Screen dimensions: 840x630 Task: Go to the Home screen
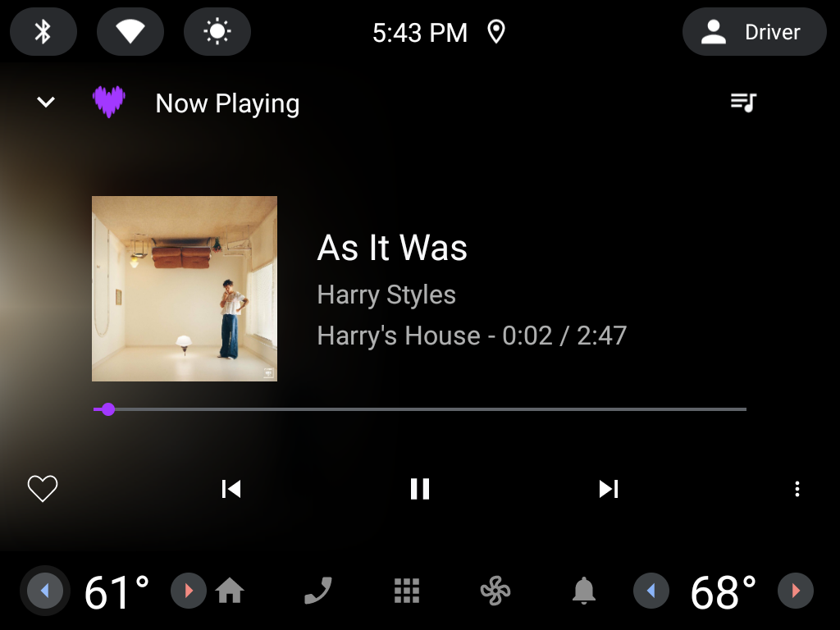click(x=230, y=591)
